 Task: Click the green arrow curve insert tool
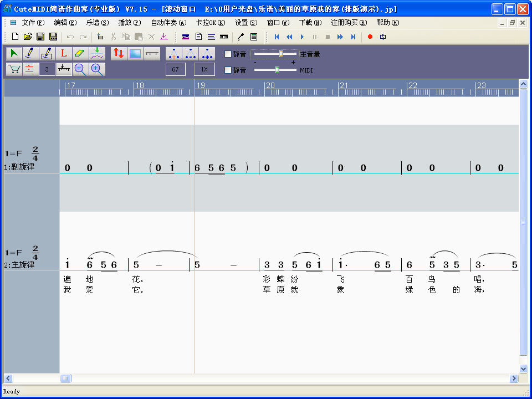(97, 54)
